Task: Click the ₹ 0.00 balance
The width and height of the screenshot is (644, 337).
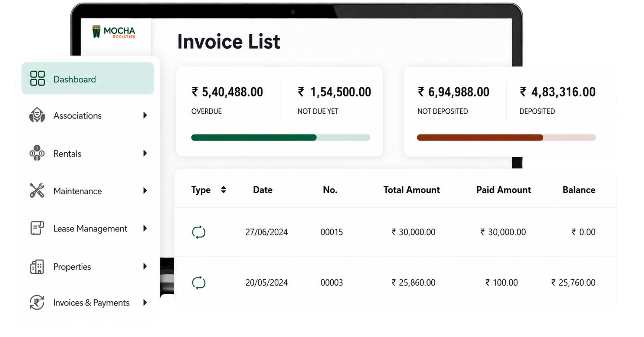Action: (x=583, y=232)
